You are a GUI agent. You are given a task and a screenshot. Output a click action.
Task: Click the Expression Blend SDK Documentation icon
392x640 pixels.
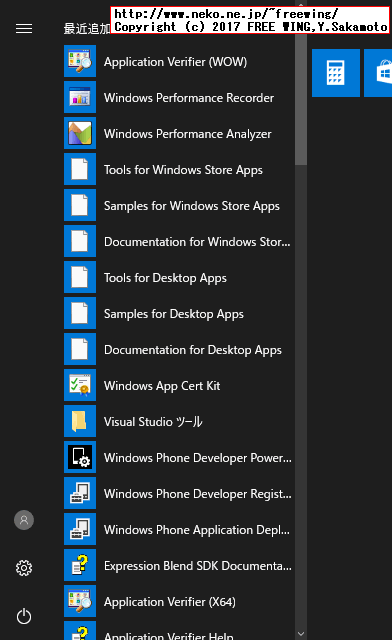(x=80, y=565)
